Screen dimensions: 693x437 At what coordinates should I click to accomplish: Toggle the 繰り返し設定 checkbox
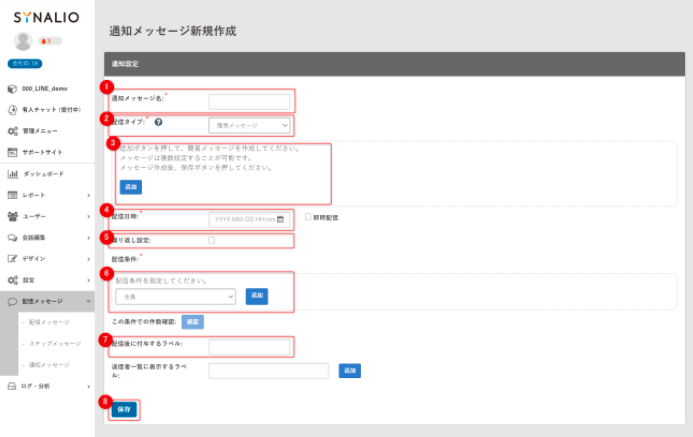click(211, 240)
